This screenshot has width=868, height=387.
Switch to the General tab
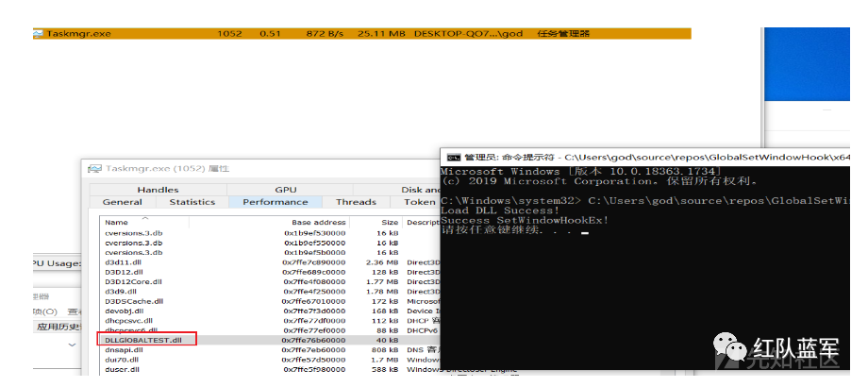coord(123,202)
